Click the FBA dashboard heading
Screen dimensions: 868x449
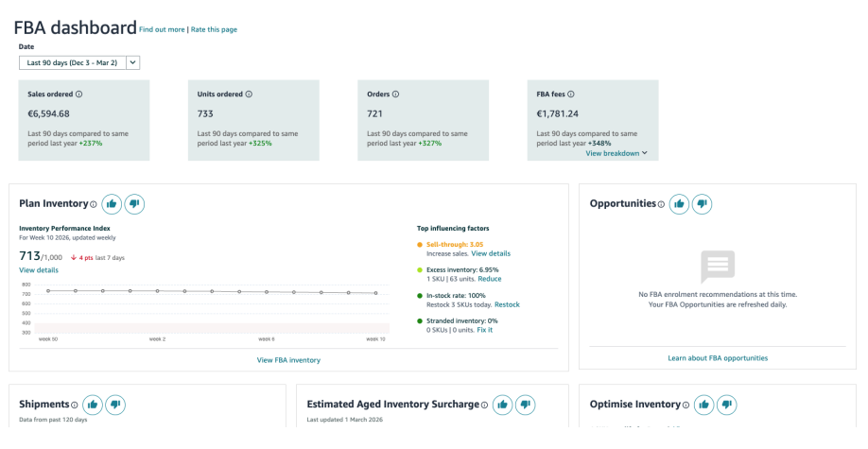76,27
